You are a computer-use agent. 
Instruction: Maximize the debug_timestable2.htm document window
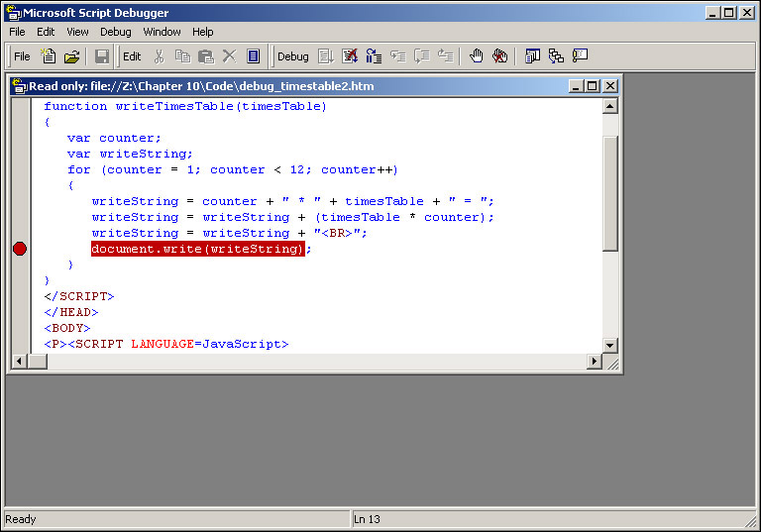click(x=593, y=86)
